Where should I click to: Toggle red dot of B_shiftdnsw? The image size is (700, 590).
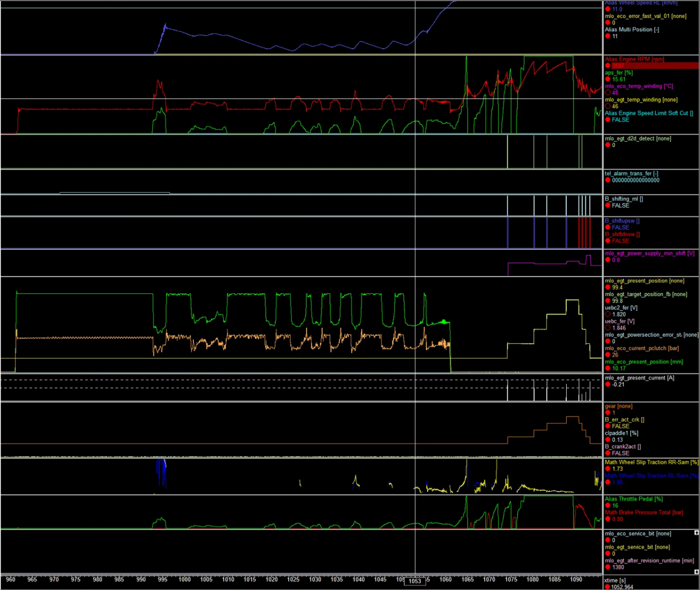click(607, 241)
